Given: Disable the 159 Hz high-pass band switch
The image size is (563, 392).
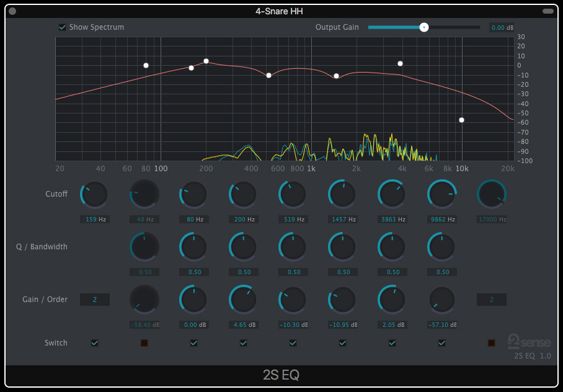Looking at the screenshot, I should (95, 343).
